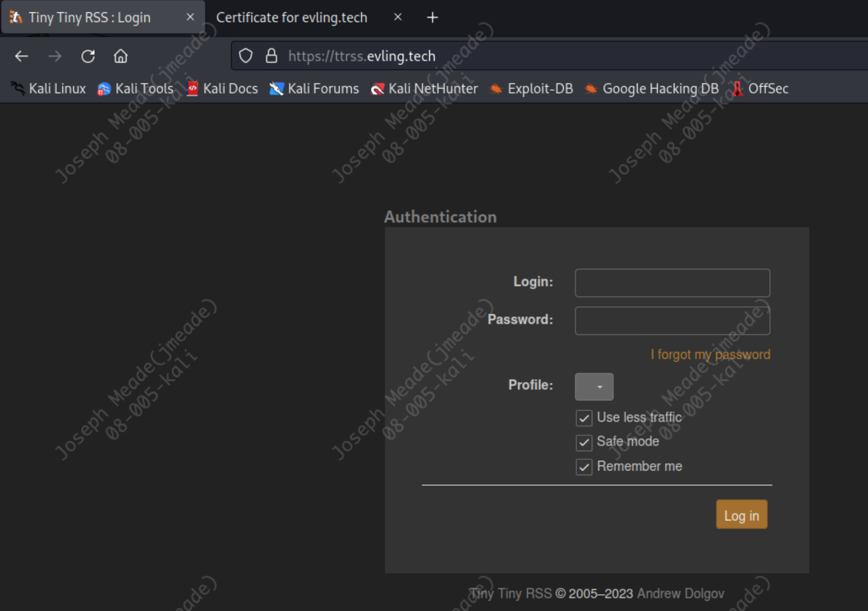Open the Kali NetHunter bookmark

(424, 89)
